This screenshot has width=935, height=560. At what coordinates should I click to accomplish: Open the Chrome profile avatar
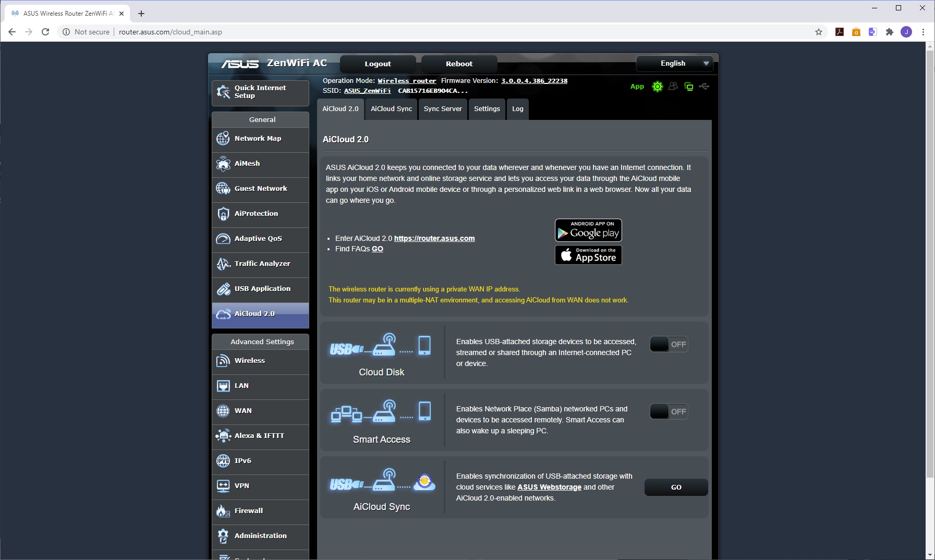[906, 32]
